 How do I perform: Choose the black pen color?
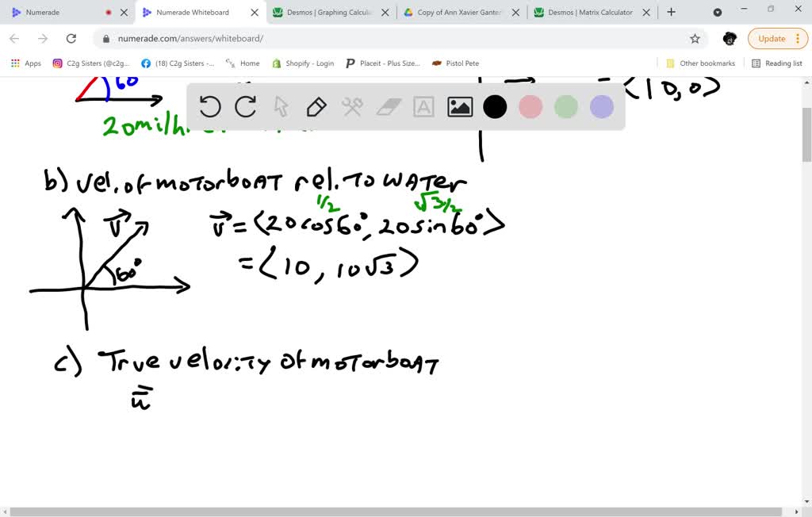click(x=495, y=107)
